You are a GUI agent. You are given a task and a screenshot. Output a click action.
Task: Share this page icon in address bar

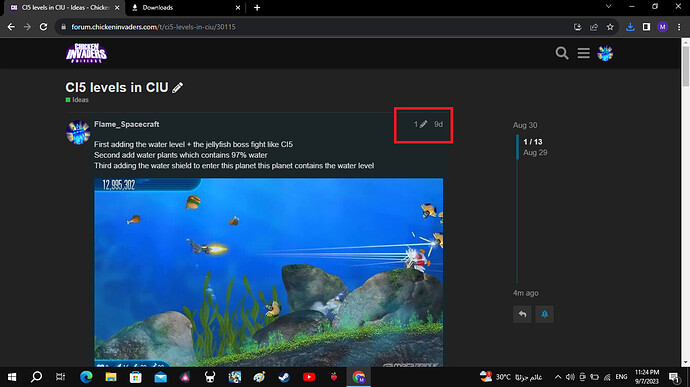pos(594,27)
